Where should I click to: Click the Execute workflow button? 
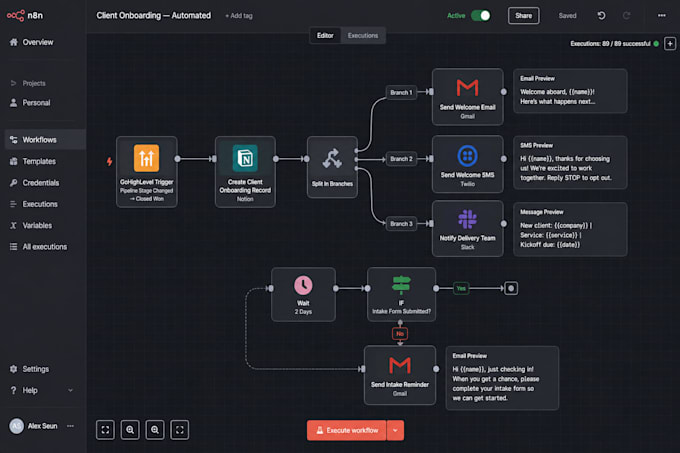347,430
